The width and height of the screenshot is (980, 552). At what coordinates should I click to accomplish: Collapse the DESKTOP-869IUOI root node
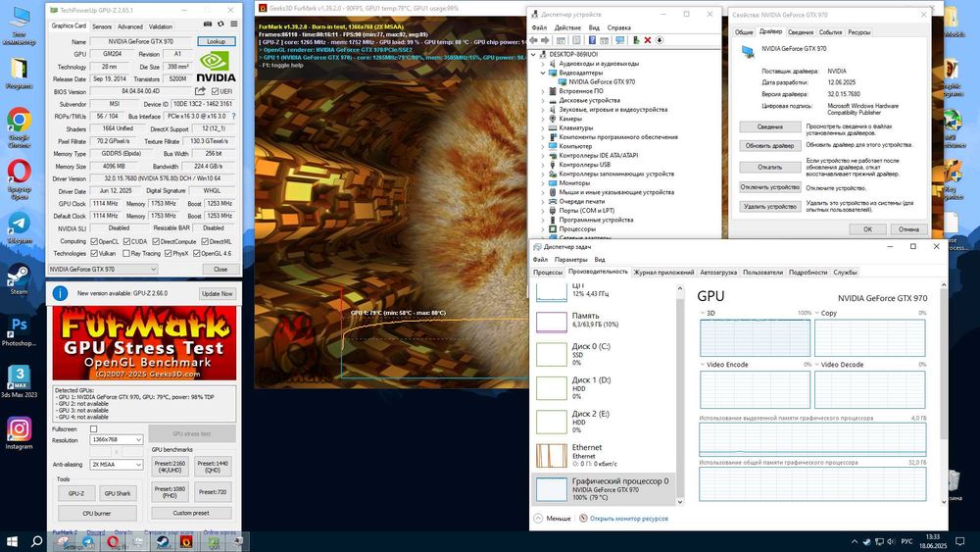click(534, 54)
